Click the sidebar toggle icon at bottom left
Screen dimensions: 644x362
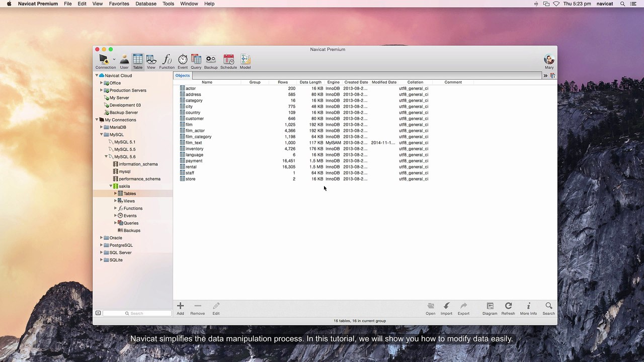tap(98, 313)
